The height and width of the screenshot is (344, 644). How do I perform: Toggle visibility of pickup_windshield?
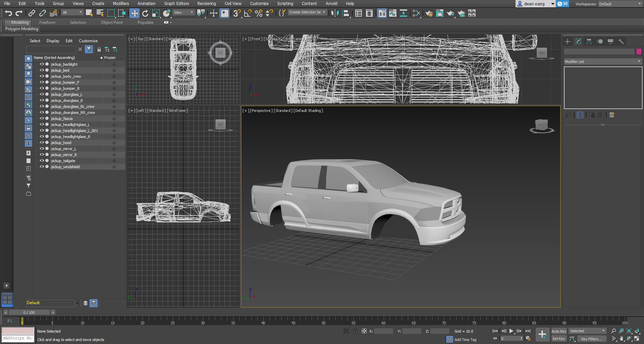pyautogui.click(x=42, y=167)
